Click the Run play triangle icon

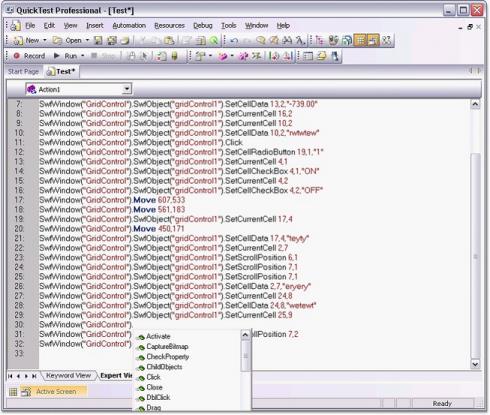[57, 56]
